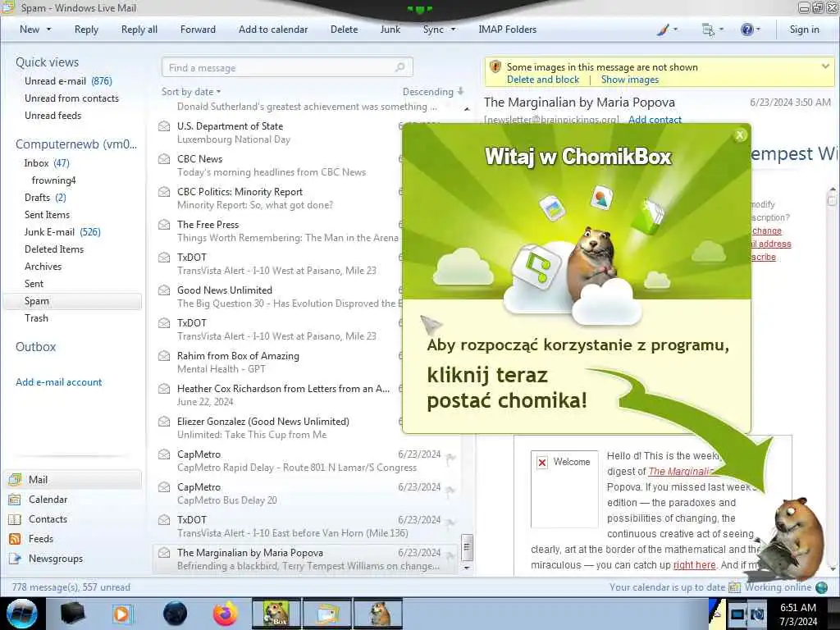Click the hamster character in the corner
840x630 pixels.
coord(793,538)
